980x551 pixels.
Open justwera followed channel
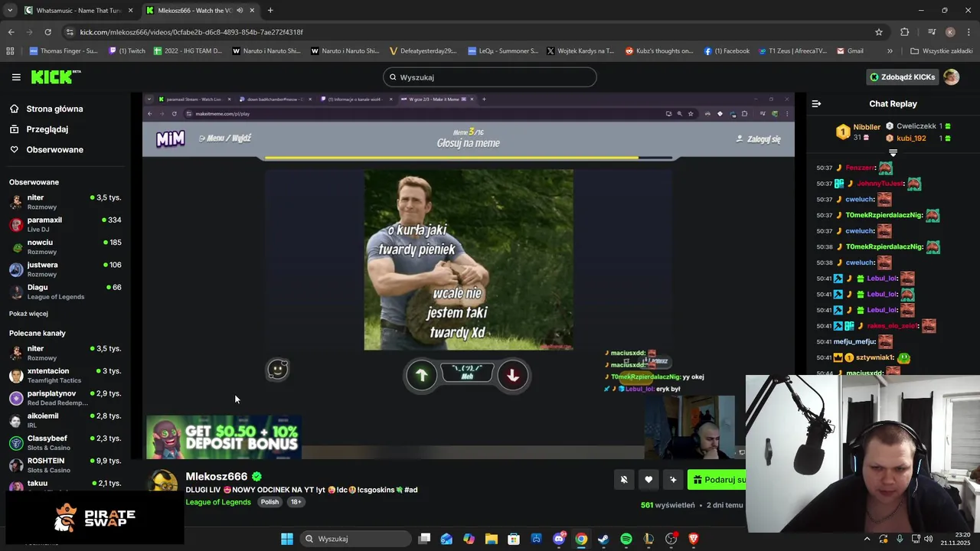[65, 269]
